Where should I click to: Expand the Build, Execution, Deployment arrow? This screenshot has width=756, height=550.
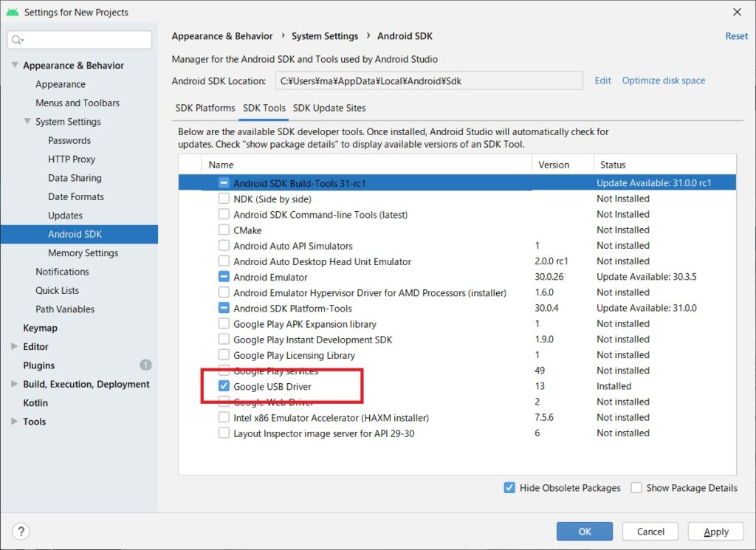[x=15, y=384]
